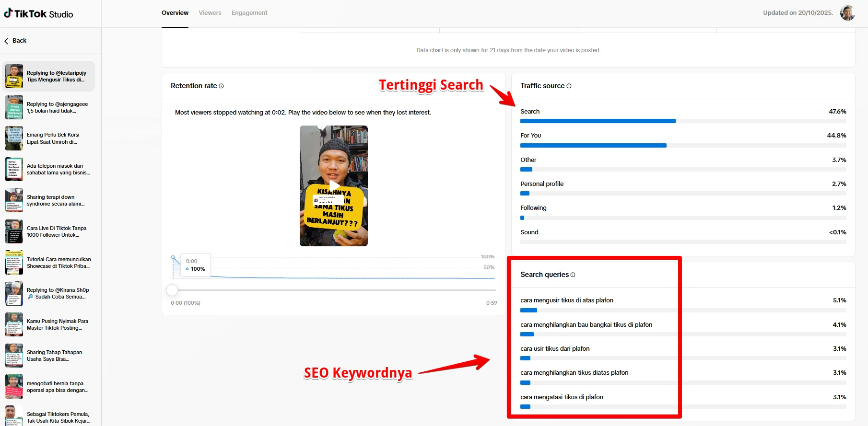
Task: Open video 'Emang Perlu Beli Kursi Lipat'
Action: coord(53,138)
